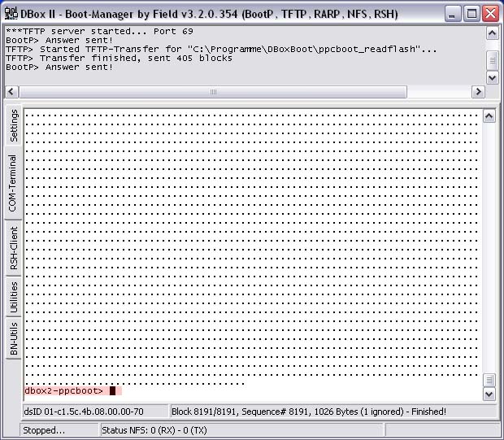Click the 'TFTP server started... Port 69' line
This screenshot has width=504, height=440.
(x=99, y=31)
